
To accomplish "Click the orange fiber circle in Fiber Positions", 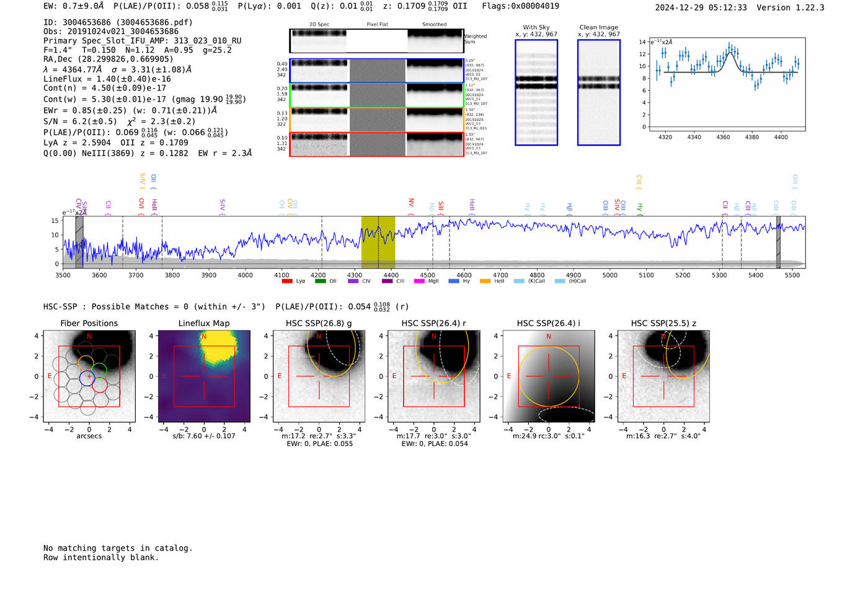I will (x=86, y=364).
